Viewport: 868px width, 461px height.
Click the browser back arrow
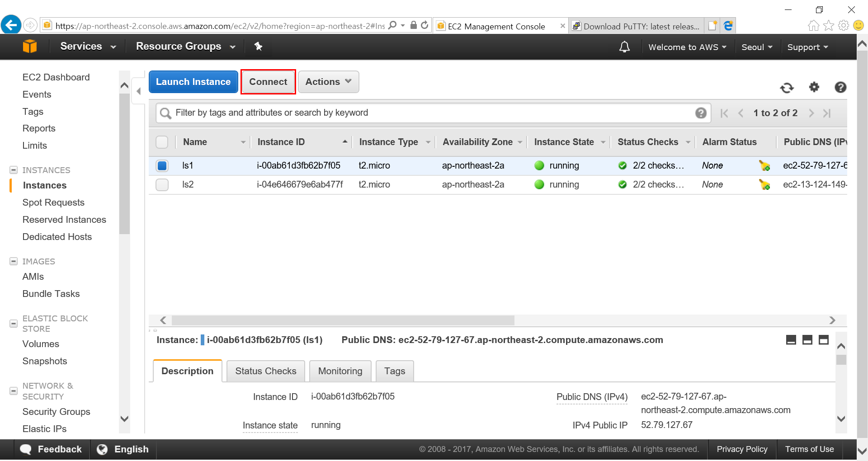(x=11, y=24)
